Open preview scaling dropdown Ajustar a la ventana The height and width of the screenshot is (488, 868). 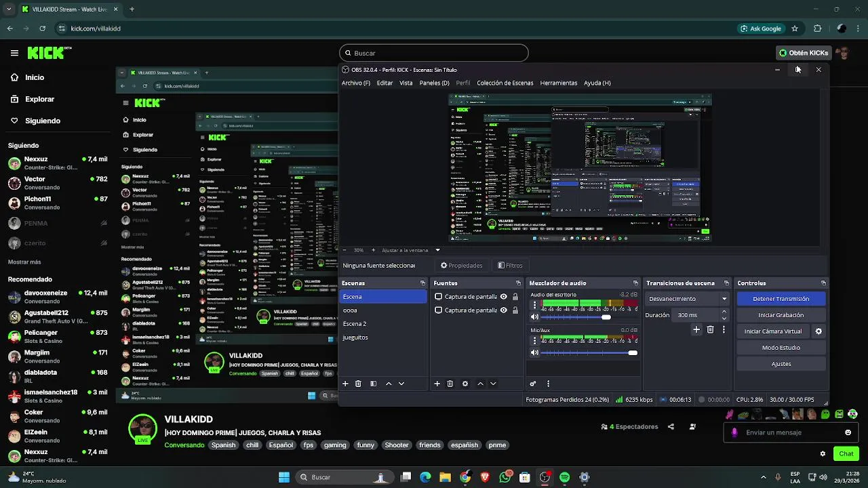point(410,250)
